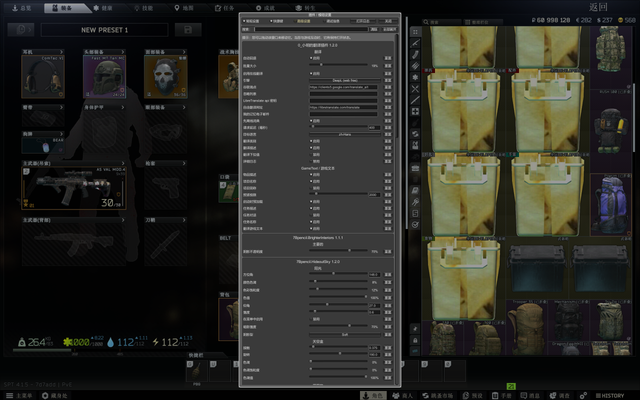Expand the 身体护甲 body armor slot chevron
Image resolution: width=640 pixels, height=400 pixels.
point(122,107)
